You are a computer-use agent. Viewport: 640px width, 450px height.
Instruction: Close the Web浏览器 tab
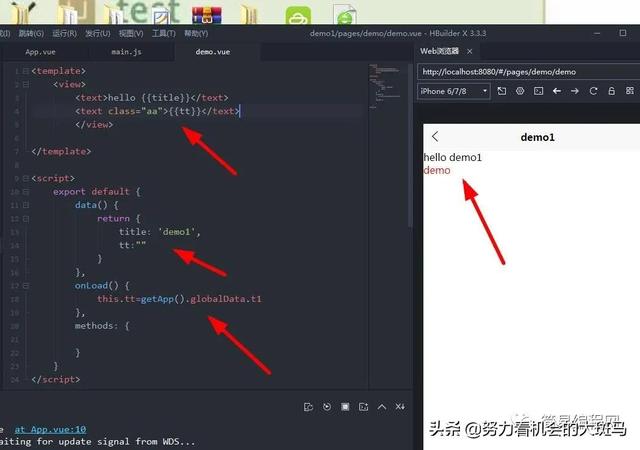tap(470, 51)
